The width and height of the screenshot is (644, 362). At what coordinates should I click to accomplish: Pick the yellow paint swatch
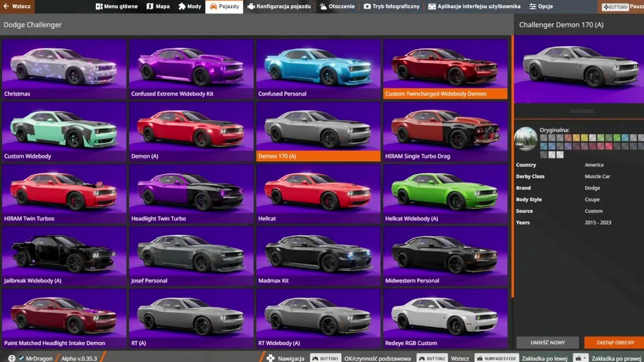[x=584, y=138]
